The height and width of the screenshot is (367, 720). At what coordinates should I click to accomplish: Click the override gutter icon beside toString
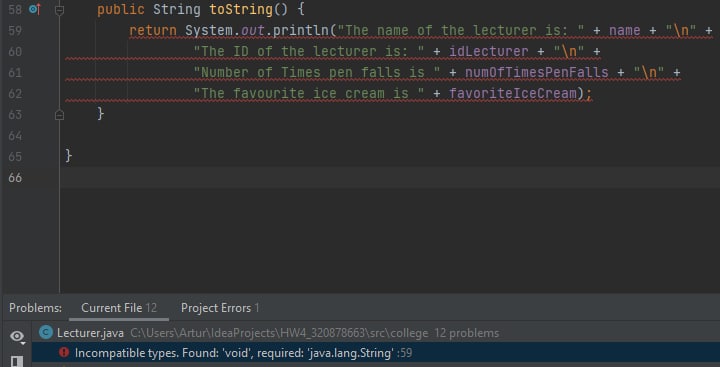click(35, 9)
